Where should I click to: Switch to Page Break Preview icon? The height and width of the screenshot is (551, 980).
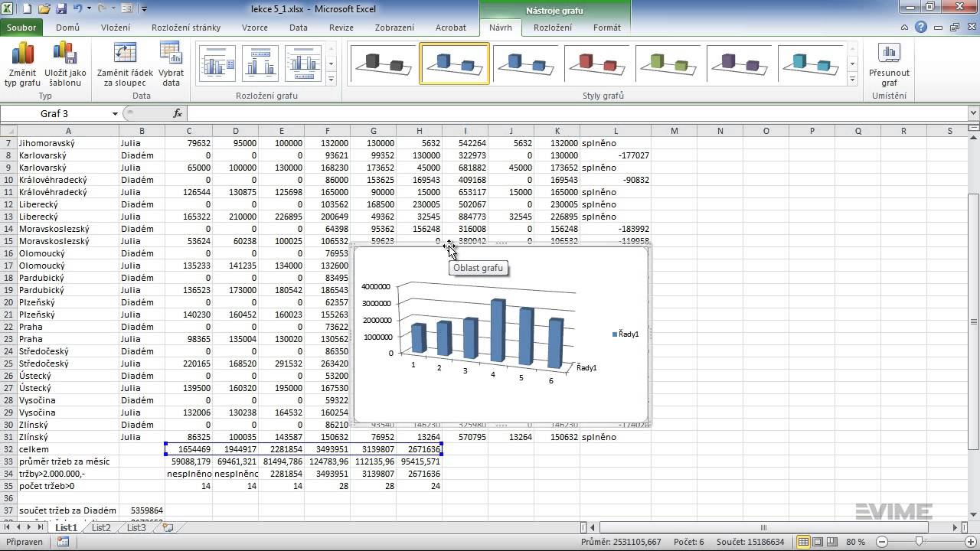(831, 542)
